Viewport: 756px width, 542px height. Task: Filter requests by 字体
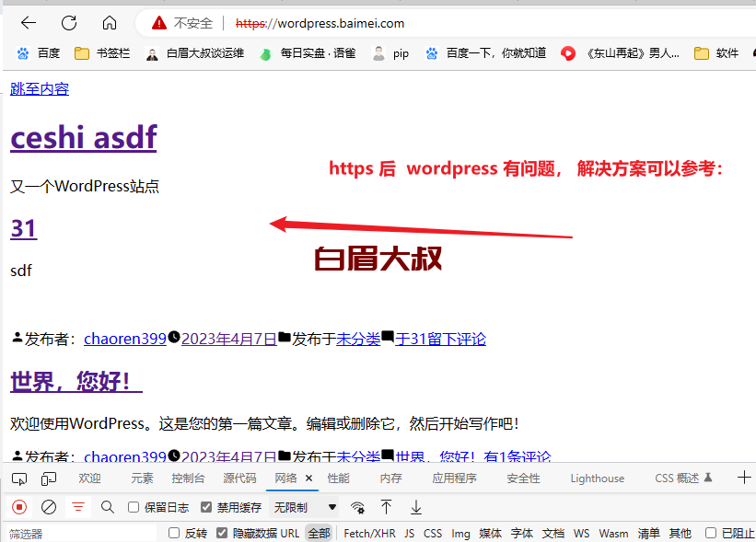[522, 534]
